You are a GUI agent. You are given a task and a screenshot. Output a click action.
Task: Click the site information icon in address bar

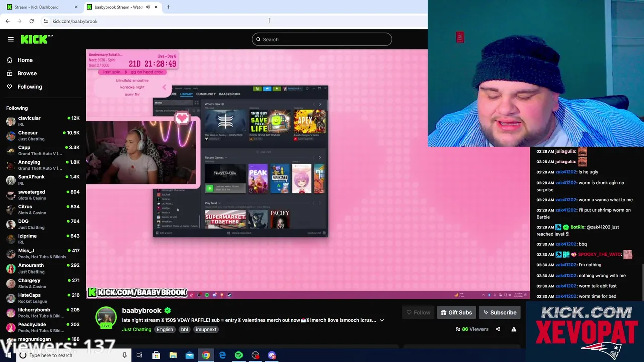click(x=46, y=21)
